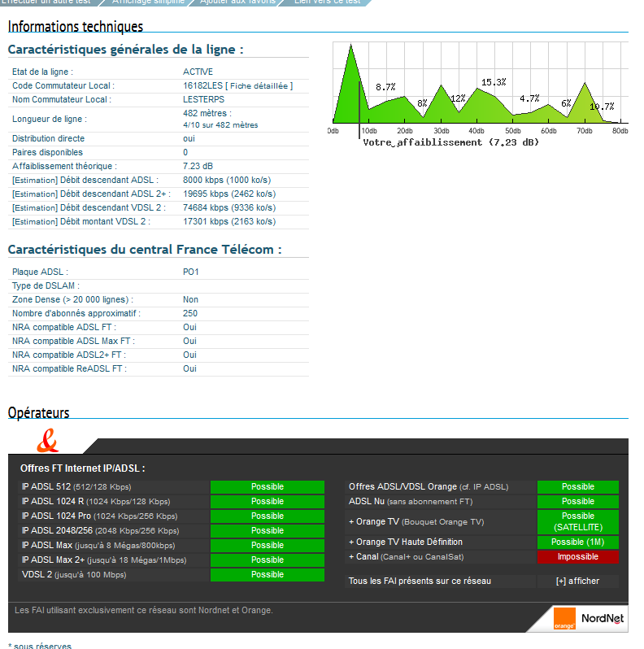Click the Orange ampersand logo tab
Viewport: 644px width, 649px height.
48,442
